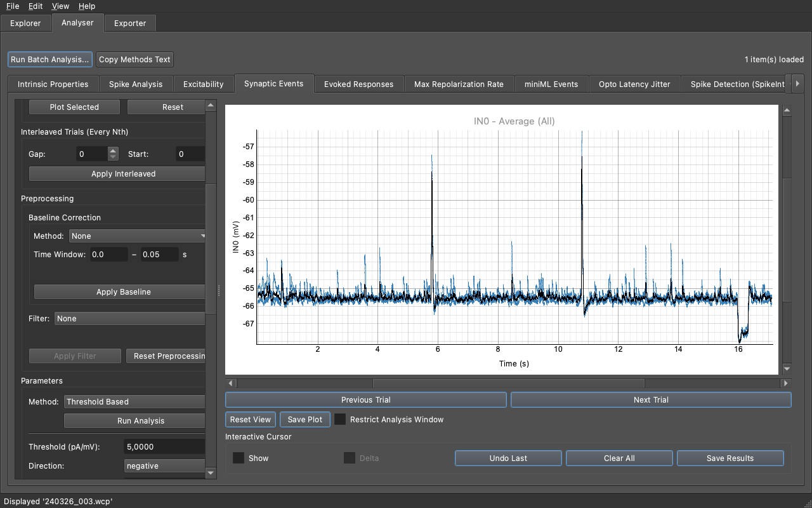This screenshot has height=508, width=812.
Task: Switch to the Explorer tab
Action: (25, 23)
